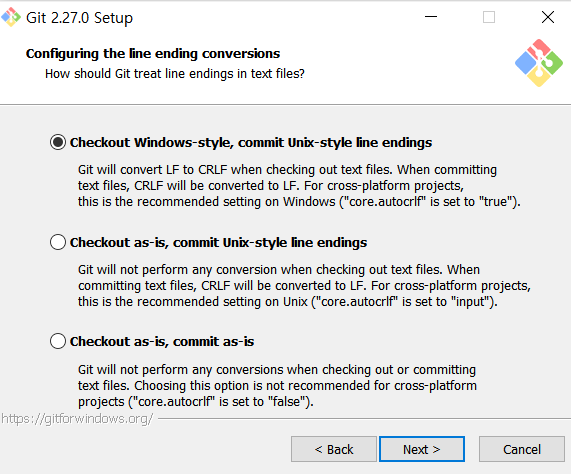Open the gitforwindows.org link
The width and height of the screenshot is (571, 474).
tap(77, 419)
